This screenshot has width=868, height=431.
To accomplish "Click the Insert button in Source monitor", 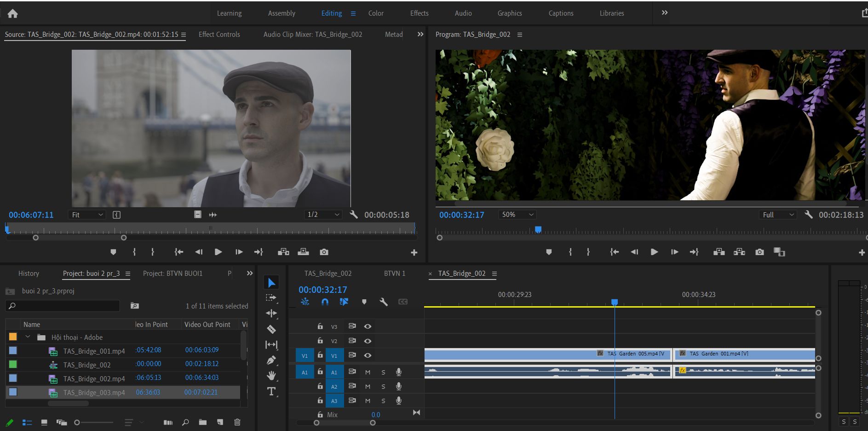I will 283,252.
